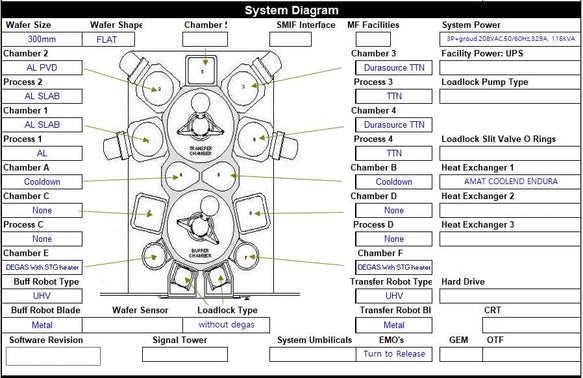Click the EMO's field 'Turn to Release'
Viewport: 583px width, 378px height.
[x=394, y=354]
